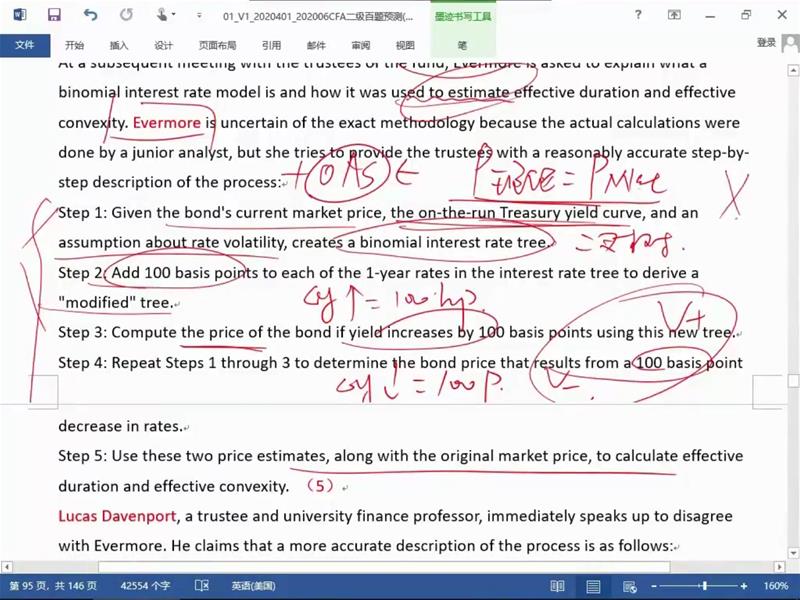Click the 160% zoom level button
The width and height of the screenshot is (800, 600).
click(x=776, y=585)
